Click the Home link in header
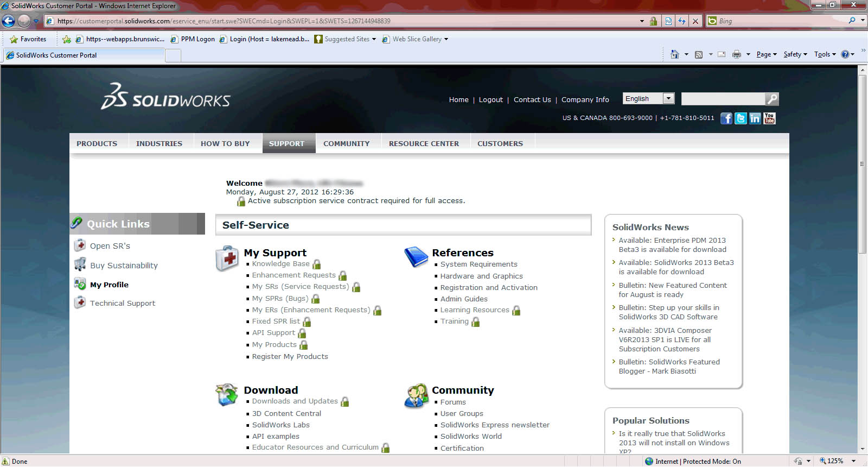The height and width of the screenshot is (467, 868). (458, 99)
